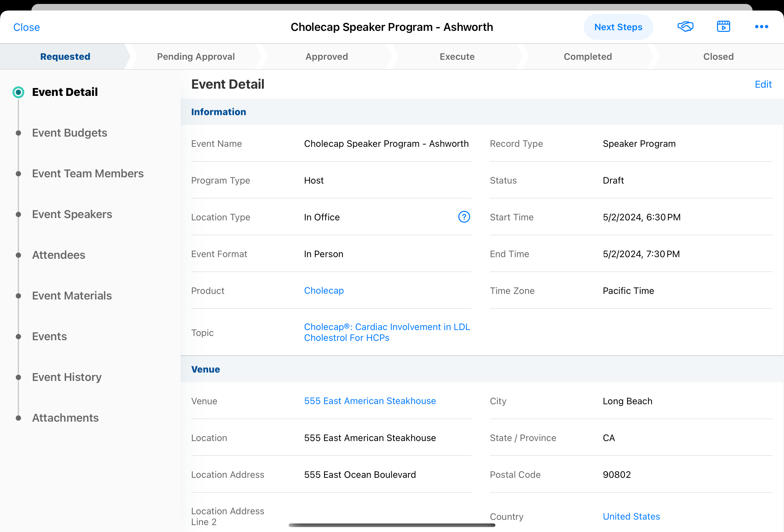The height and width of the screenshot is (532, 784).
Task: Open the 555 East American Steakhouse venue link
Action: pos(370,401)
